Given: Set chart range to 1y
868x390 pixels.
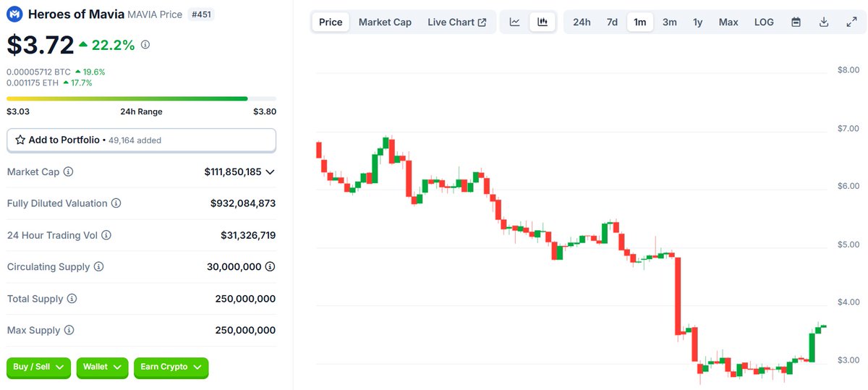Looking at the screenshot, I should click(x=698, y=22).
